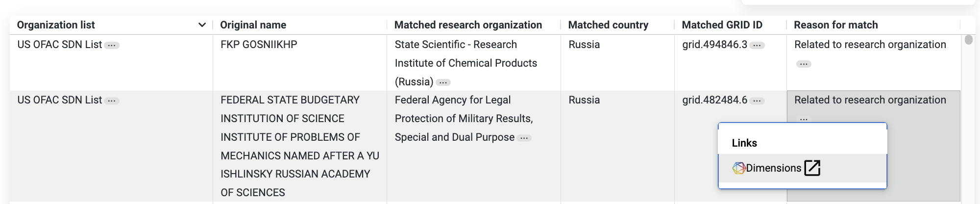Click the vertical scrollbar thumb on right
This screenshot has width=980, height=204.
tap(969, 40)
